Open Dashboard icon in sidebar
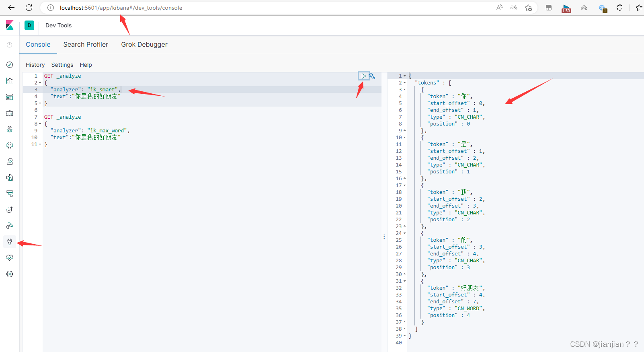The width and height of the screenshot is (644, 352). coord(10,97)
